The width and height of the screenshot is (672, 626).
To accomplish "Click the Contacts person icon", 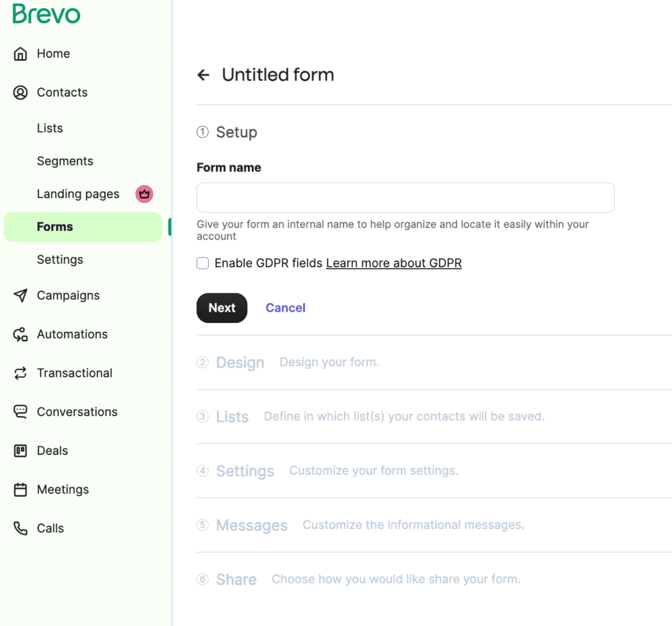I will 20,93.
